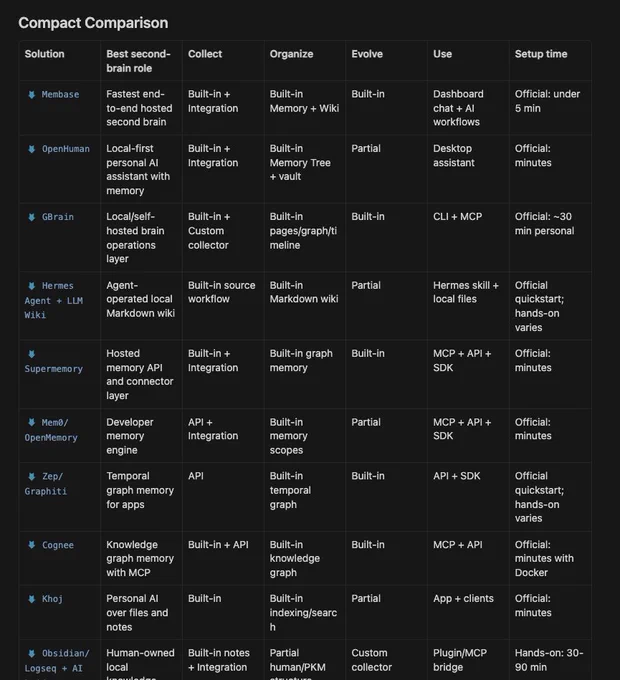Click the icon beside Obsidian/
620x680 pixels.
[x=32, y=654]
